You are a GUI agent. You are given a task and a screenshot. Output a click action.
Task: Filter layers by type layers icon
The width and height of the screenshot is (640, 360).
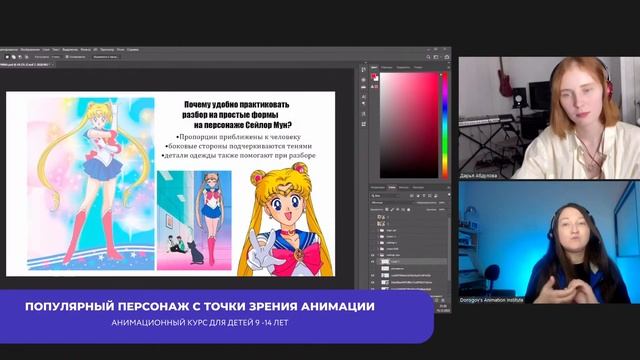click(x=424, y=196)
